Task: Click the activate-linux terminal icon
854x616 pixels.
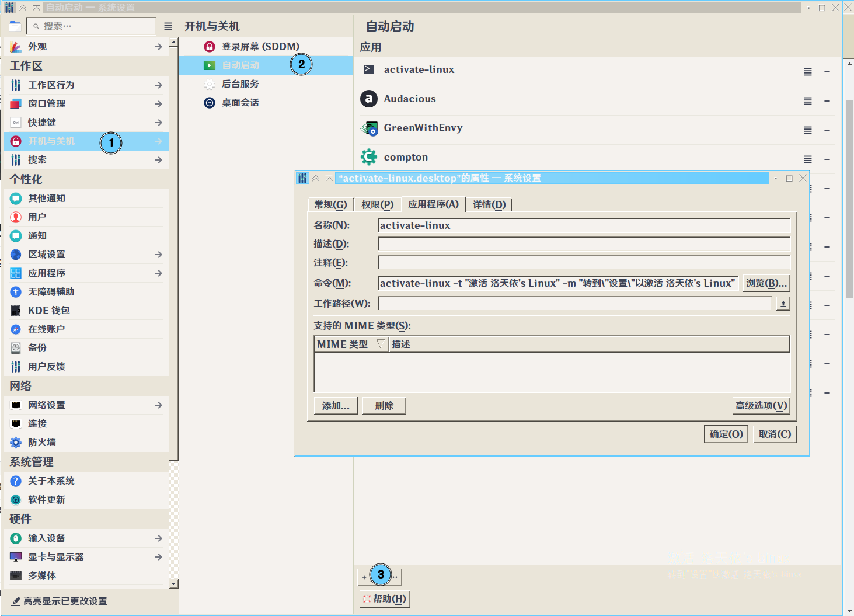Action: pyautogui.click(x=369, y=69)
